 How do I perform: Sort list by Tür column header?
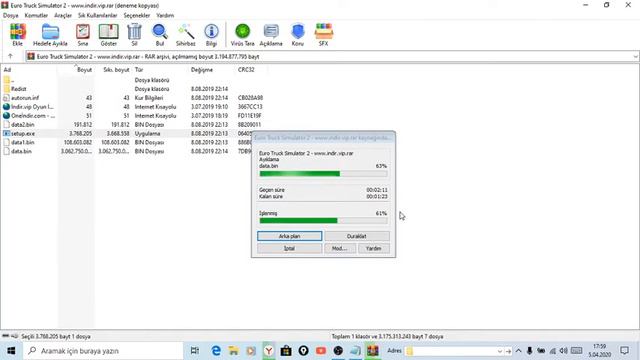tap(139, 70)
